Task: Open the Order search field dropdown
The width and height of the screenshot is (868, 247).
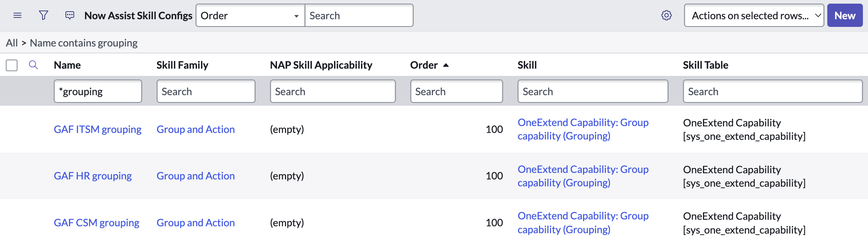Action: pyautogui.click(x=250, y=15)
